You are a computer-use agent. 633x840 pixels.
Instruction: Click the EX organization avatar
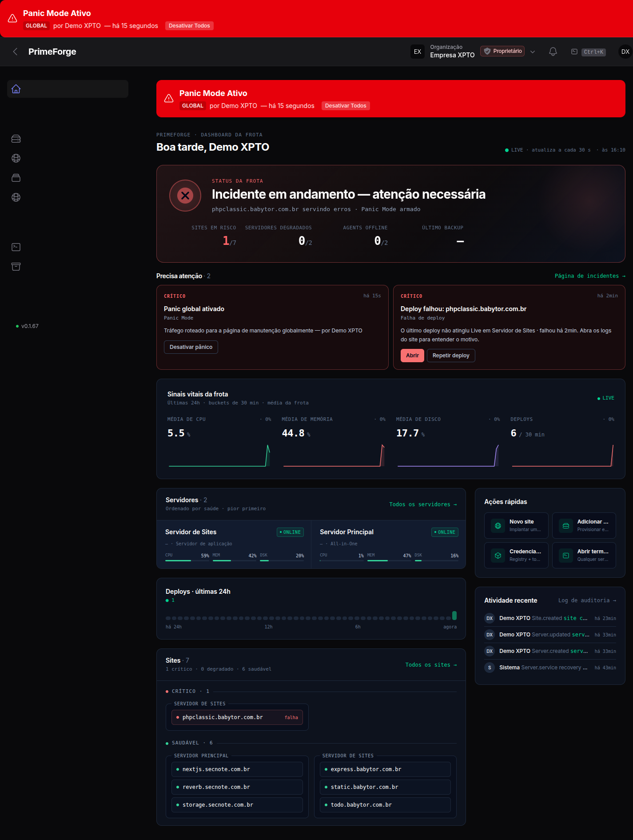coord(418,52)
